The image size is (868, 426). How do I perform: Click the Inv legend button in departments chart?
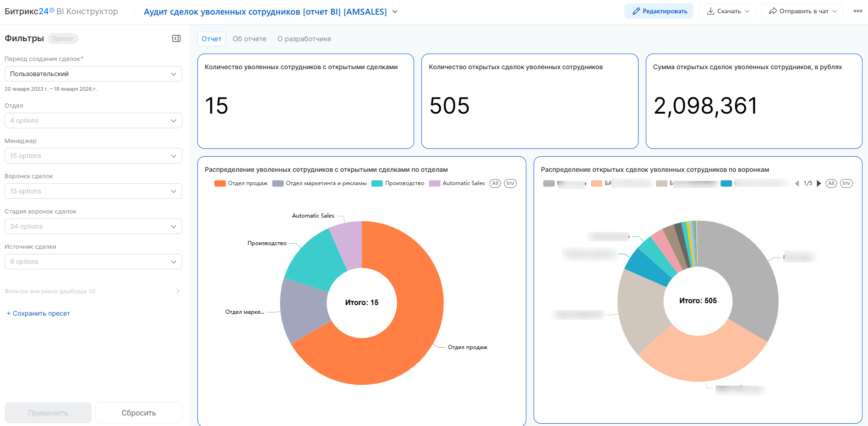click(510, 183)
